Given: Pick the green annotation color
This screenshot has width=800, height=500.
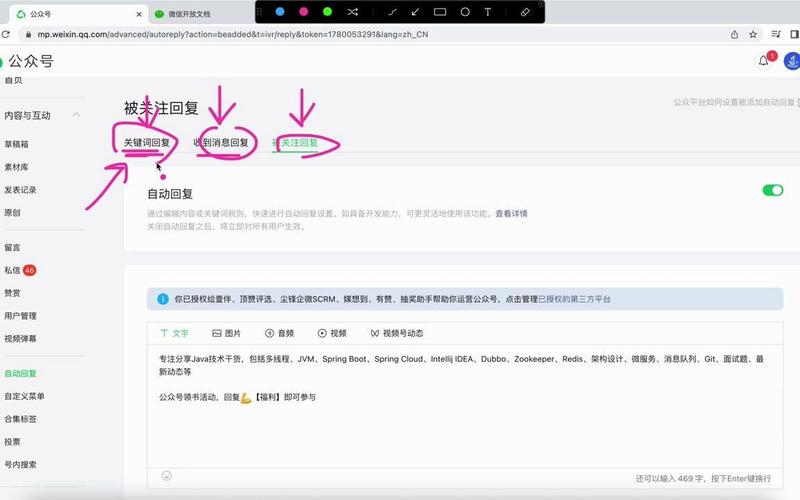Looking at the screenshot, I should click(328, 12).
